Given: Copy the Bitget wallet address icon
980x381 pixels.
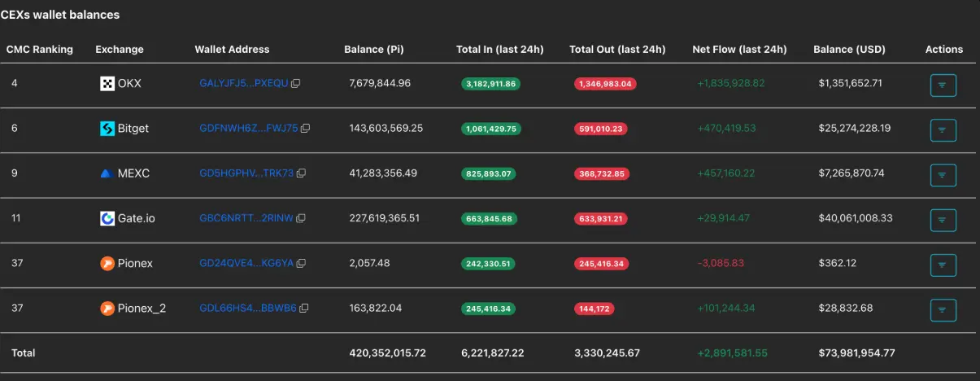Looking at the screenshot, I should (x=306, y=129).
